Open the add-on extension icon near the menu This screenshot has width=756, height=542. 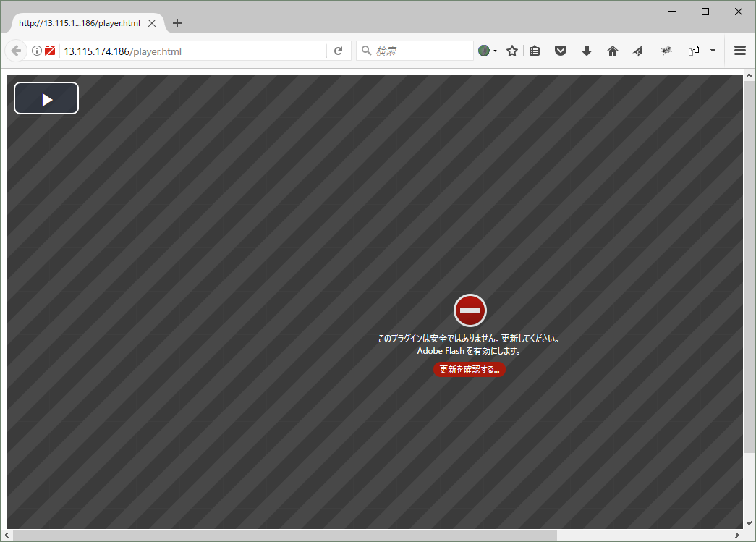[x=666, y=51]
